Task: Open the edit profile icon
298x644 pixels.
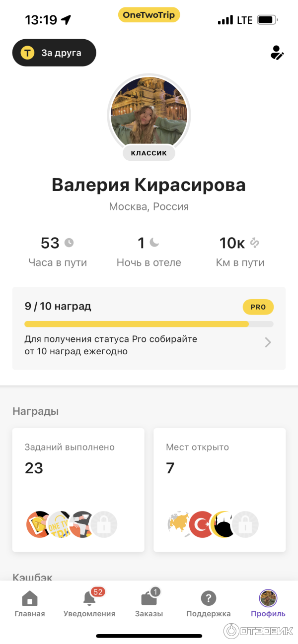Action: (x=277, y=53)
